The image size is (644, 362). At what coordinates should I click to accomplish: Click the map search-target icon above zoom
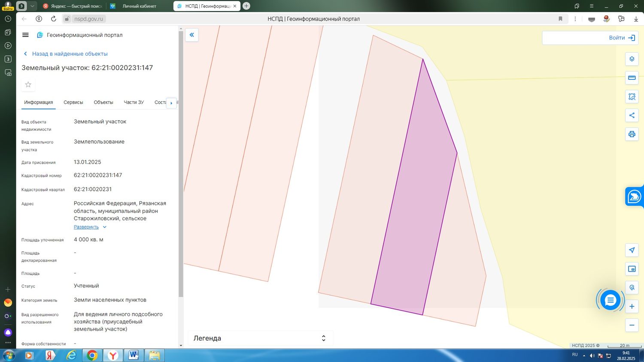click(632, 287)
